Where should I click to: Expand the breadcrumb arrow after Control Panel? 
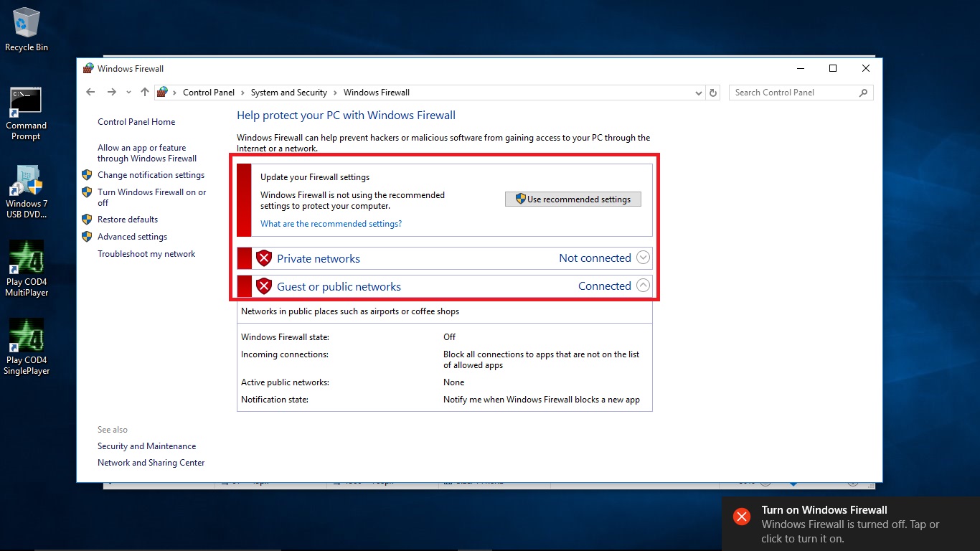[242, 93]
